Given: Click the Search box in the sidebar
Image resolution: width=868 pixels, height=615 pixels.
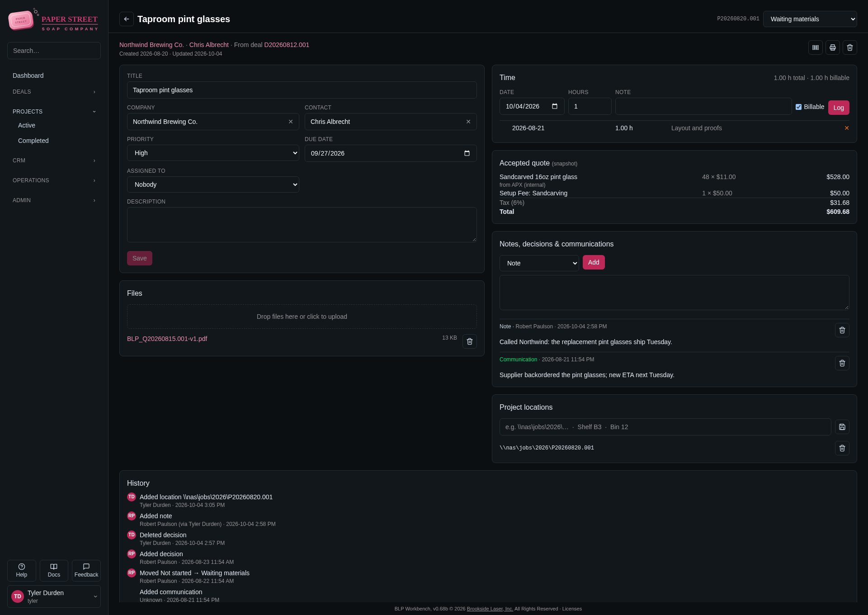Looking at the screenshot, I should [x=54, y=51].
